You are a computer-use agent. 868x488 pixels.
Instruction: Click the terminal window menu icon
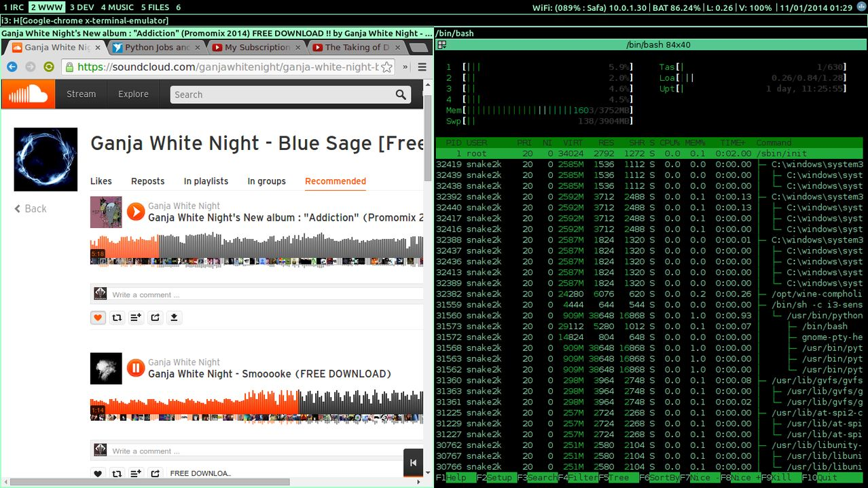(x=441, y=45)
